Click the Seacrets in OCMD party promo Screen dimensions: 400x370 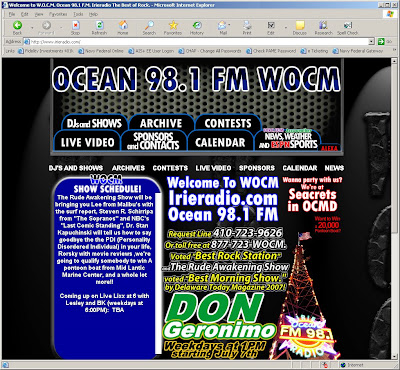coord(313,195)
